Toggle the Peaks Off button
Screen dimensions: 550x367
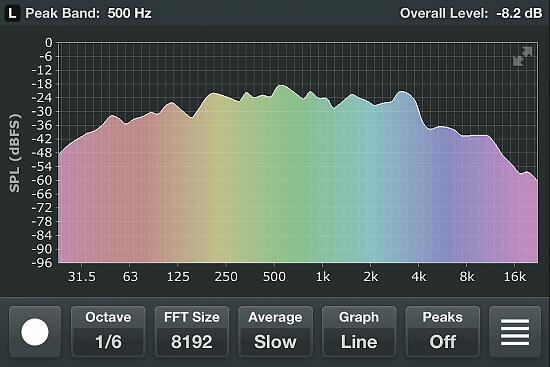coord(443,332)
